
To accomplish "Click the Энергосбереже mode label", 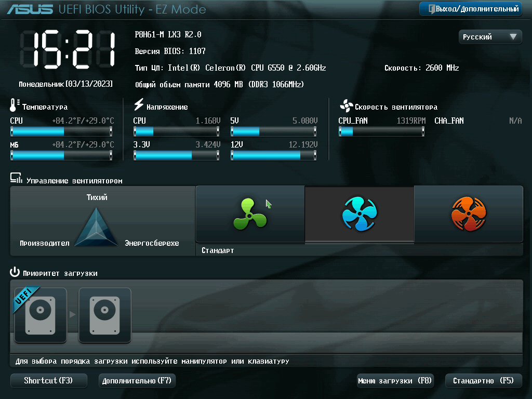I will [x=152, y=243].
